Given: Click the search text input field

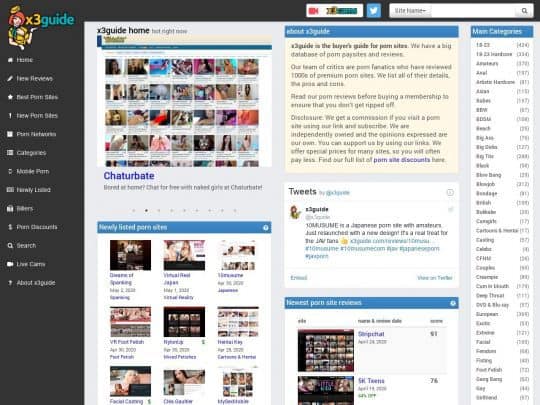Looking at the screenshot, I should point(473,11).
